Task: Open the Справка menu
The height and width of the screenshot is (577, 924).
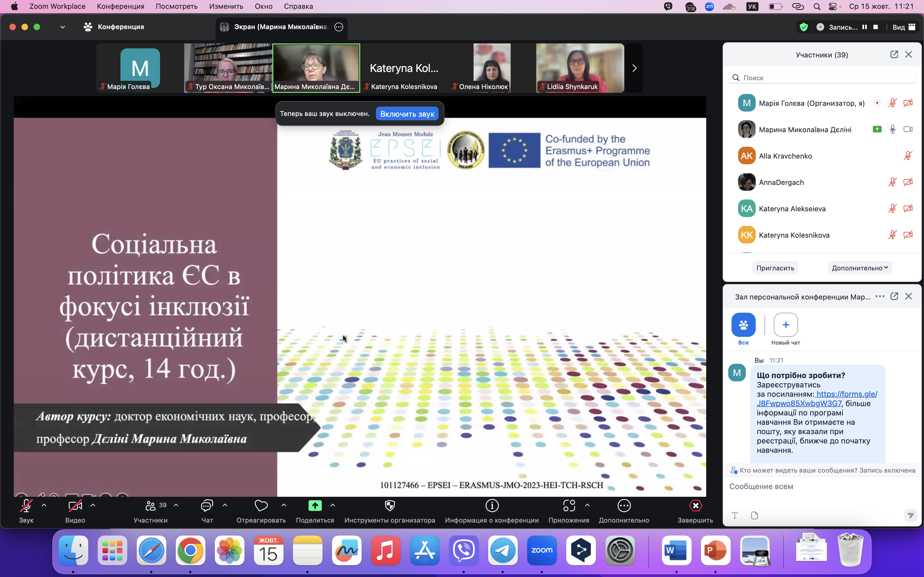Action: tap(298, 6)
